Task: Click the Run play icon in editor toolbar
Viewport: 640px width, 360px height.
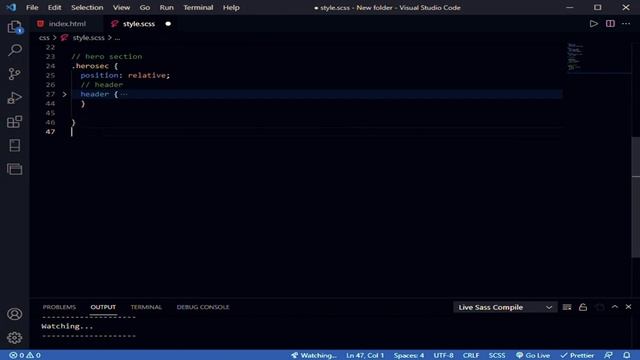Action: pyautogui.click(x=593, y=24)
